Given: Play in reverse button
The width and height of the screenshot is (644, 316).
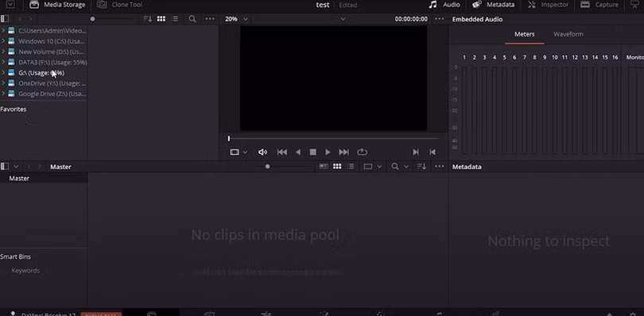Looking at the screenshot, I should pos(298,152).
